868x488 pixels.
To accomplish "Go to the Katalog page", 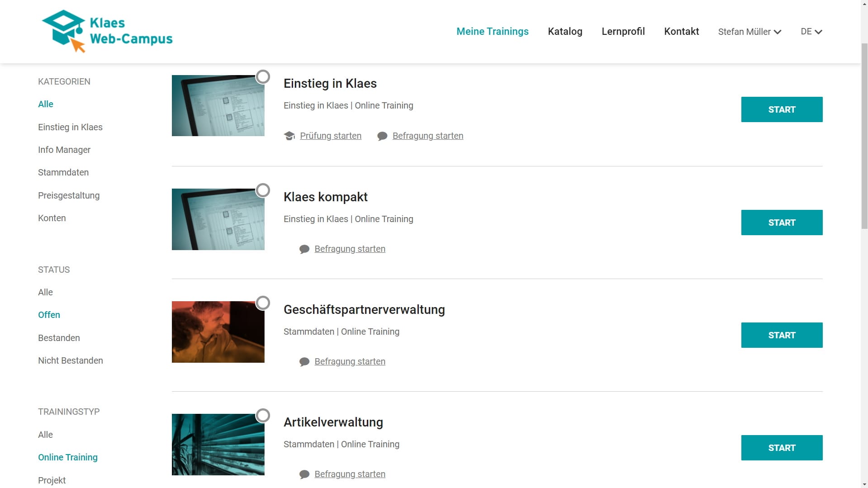I will [565, 31].
